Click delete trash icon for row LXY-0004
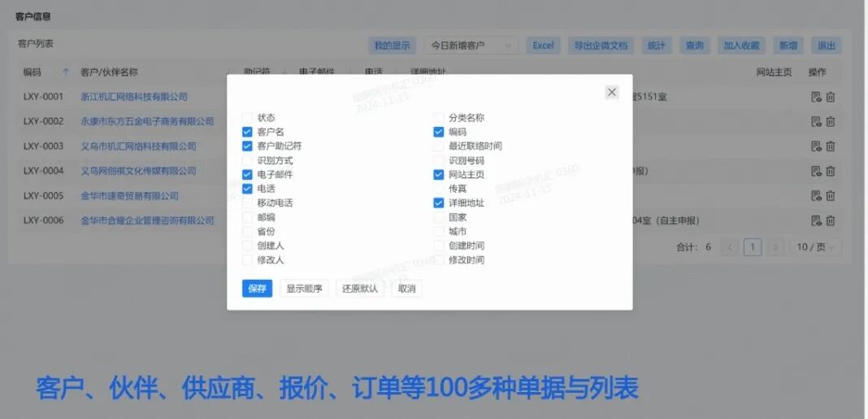 [x=831, y=171]
